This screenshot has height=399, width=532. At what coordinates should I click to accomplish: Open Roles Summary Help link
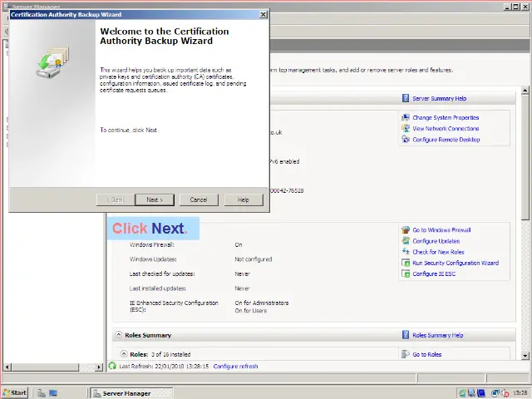pyautogui.click(x=438, y=335)
